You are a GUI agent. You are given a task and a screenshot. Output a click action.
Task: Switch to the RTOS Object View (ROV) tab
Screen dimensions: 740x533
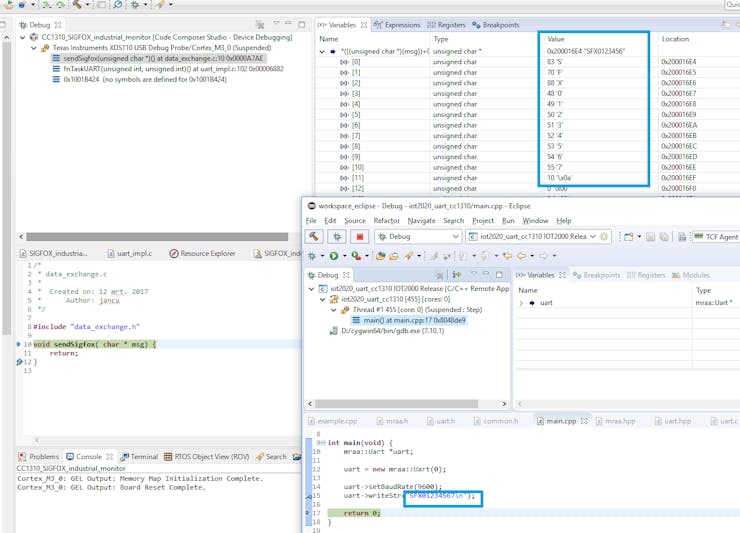tap(207, 457)
